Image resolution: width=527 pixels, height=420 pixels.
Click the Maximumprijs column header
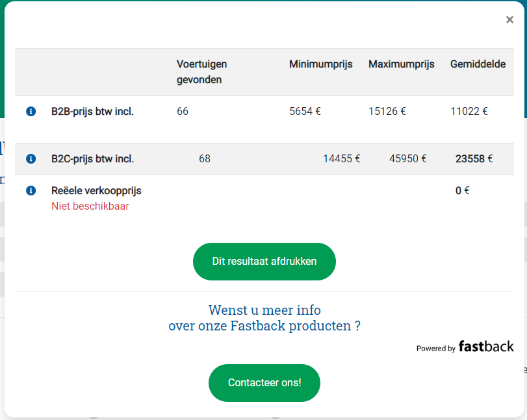tap(402, 64)
